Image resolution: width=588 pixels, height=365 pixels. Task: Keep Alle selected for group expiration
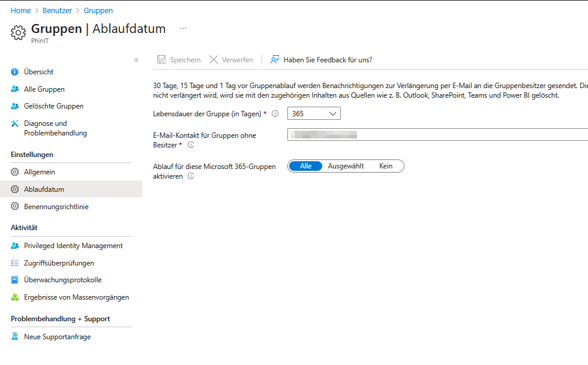[x=305, y=165]
